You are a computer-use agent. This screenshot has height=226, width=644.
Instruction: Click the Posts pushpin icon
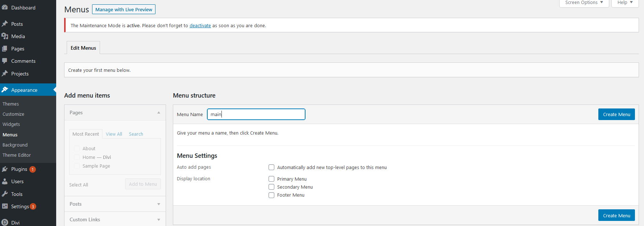[x=5, y=24]
